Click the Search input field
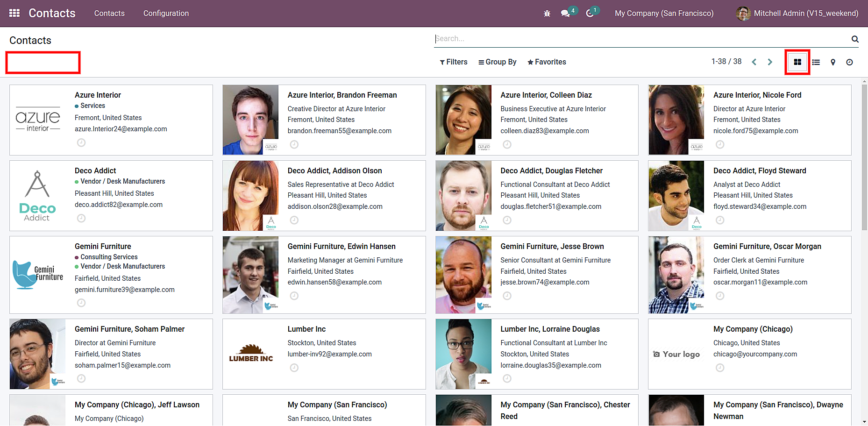 (x=642, y=39)
